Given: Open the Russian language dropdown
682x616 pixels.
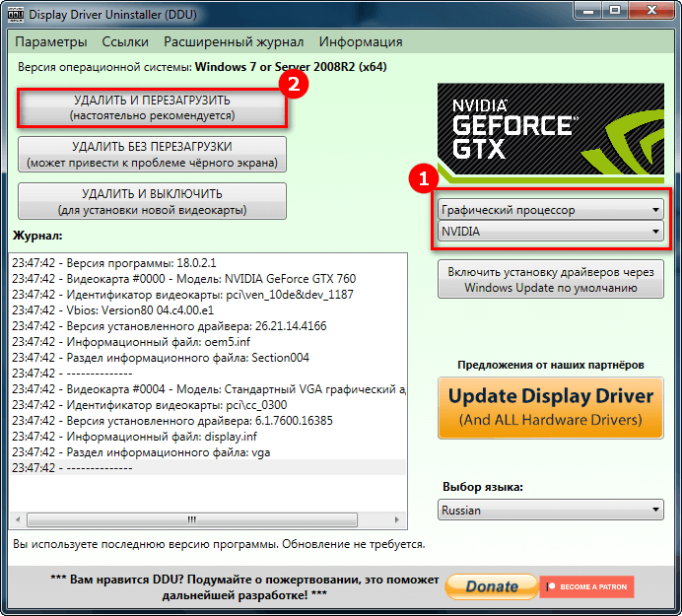Looking at the screenshot, I should coord(551,510).
